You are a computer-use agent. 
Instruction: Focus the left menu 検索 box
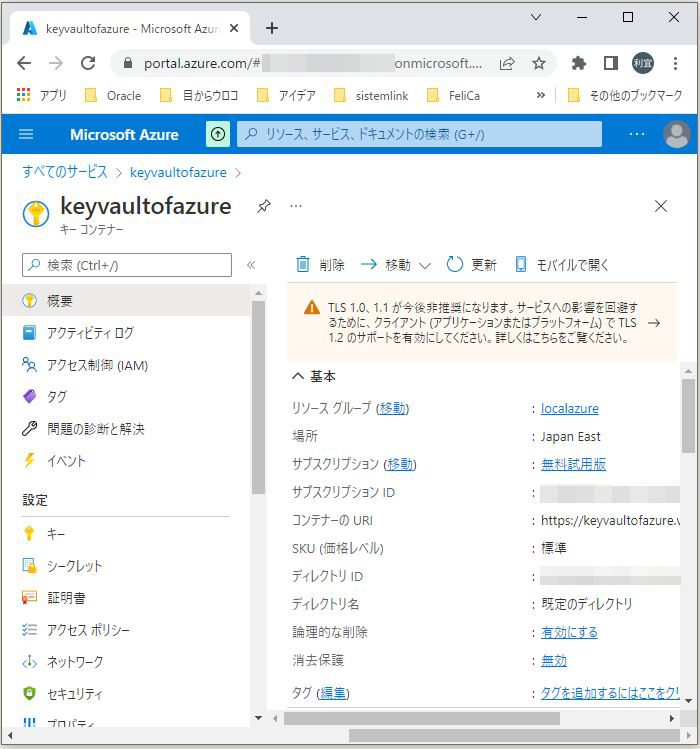[x=127, y=265]
